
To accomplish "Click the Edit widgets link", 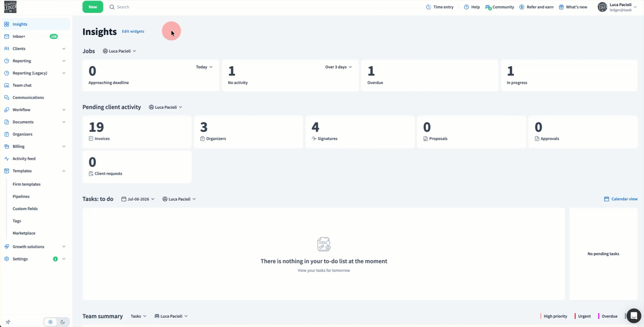I will [x=133, y=31].
